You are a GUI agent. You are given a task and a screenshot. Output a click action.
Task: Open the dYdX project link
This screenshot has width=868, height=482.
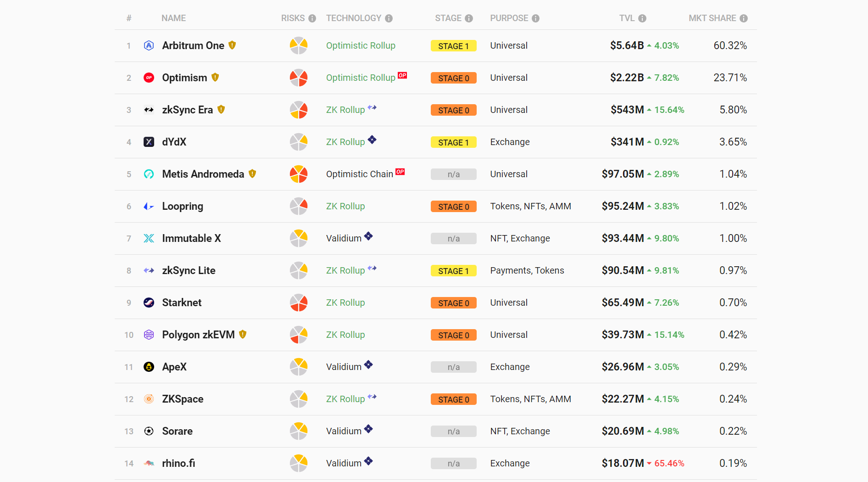[x=174, y=142]
